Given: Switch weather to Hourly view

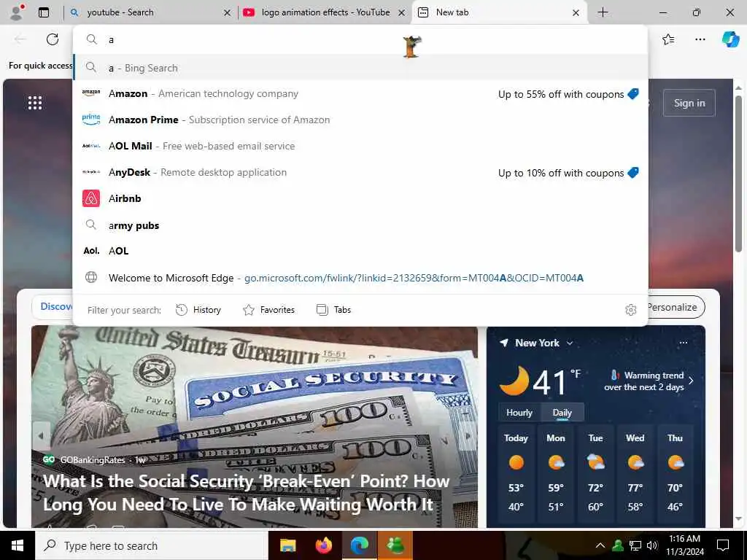Looking at the screenshot, I should [x=519, y=413].
